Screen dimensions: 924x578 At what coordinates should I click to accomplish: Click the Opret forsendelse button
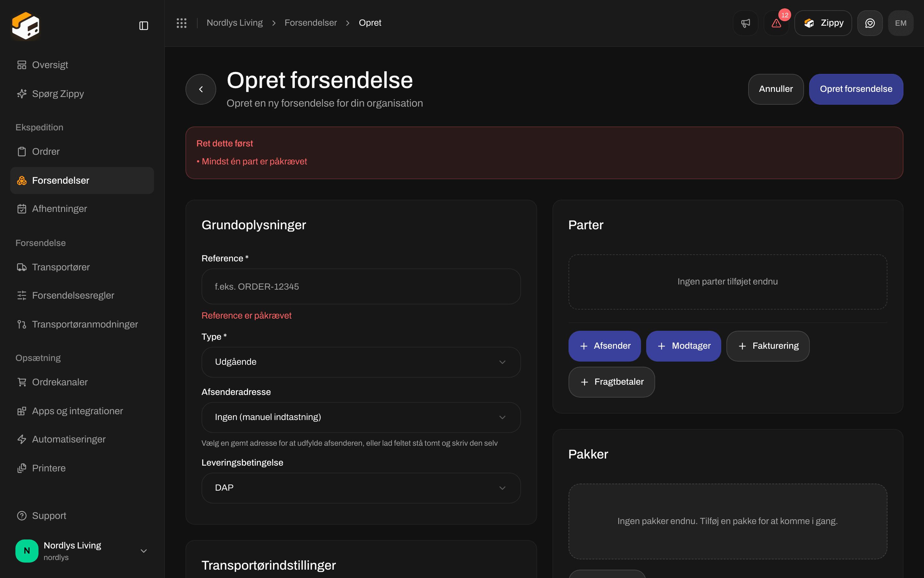[856, 89]
